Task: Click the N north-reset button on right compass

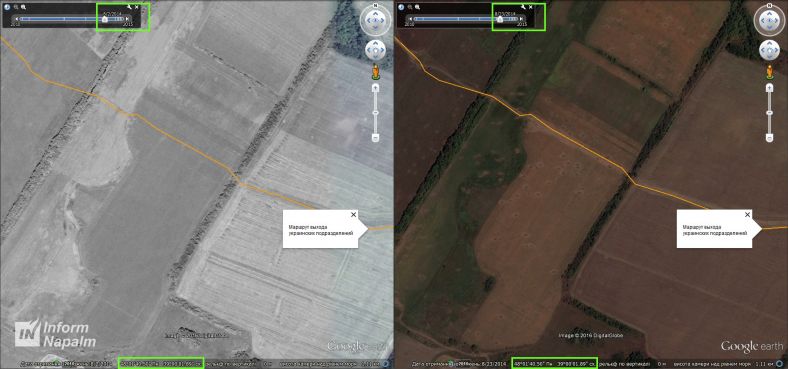Action: pyautogui.click(x=769, y=6)
